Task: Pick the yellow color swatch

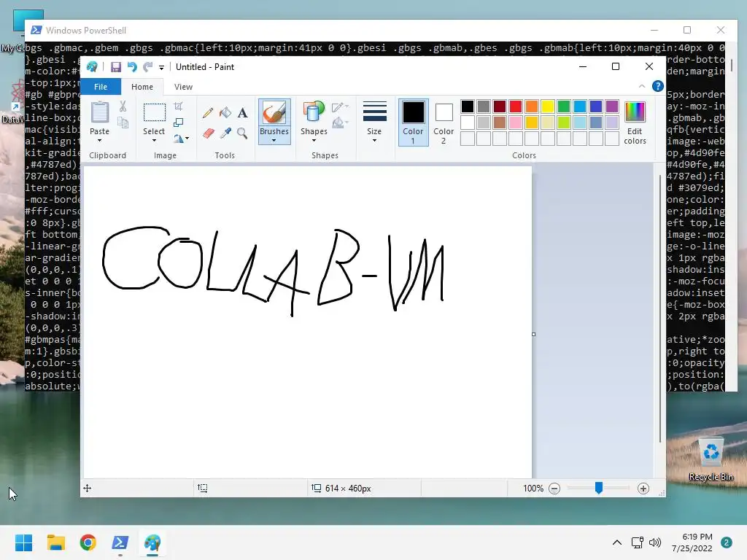Action: 548,106
